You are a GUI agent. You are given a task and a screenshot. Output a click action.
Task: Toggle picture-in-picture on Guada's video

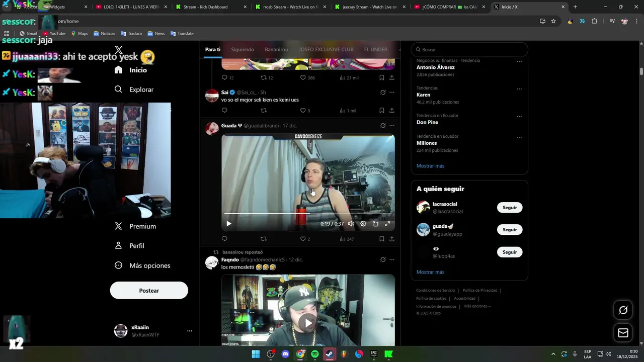click(x=375, y=224)
